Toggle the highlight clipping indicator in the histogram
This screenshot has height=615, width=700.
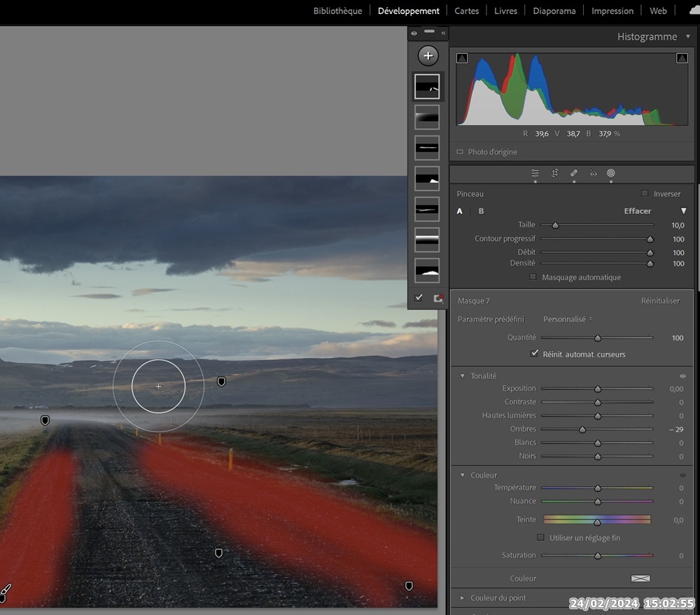[682, 58]
